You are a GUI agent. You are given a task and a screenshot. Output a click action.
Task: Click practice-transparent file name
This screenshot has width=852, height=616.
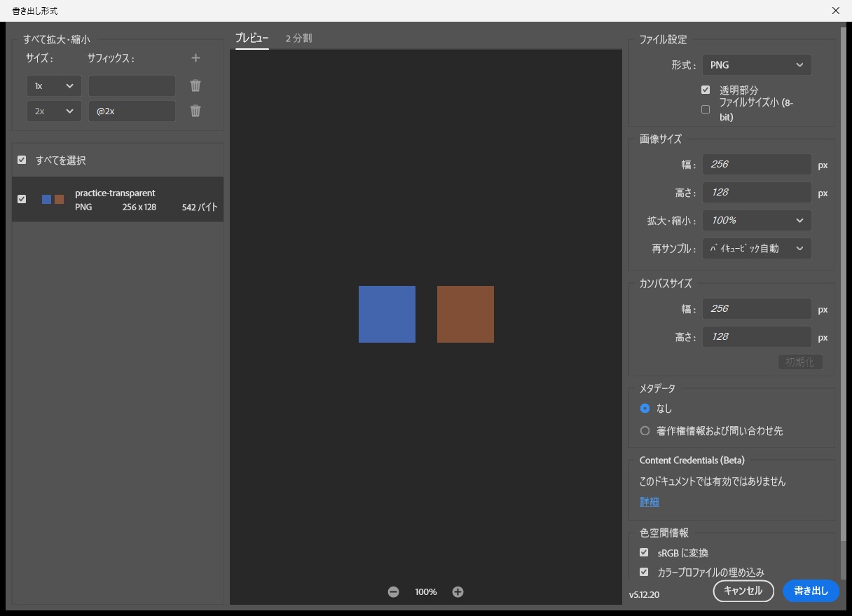(x=115, y=193)
